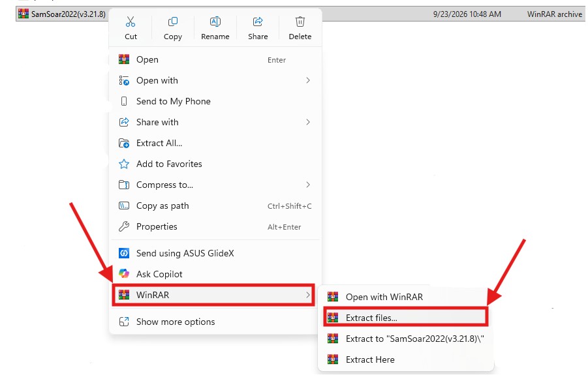588x381 pixels.
Task: Click the Cut scissors icon
Action: pyautogui.click(x=131, y=22)
